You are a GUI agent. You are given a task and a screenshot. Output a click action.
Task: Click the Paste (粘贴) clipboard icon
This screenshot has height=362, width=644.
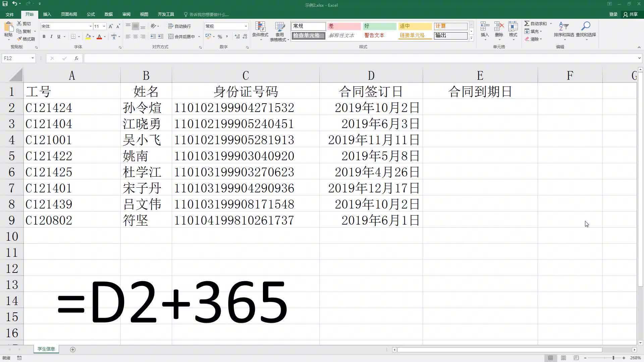click(x=8, y=27)
